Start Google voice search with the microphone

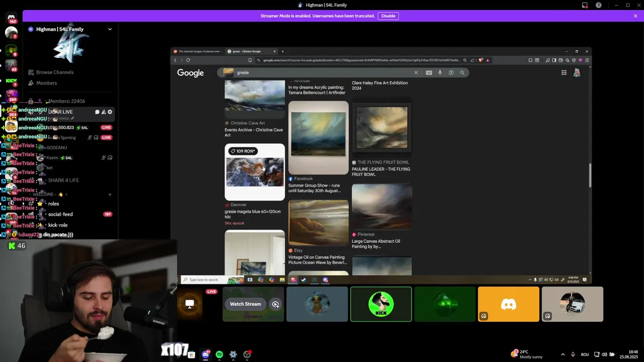tap(440, 72)
